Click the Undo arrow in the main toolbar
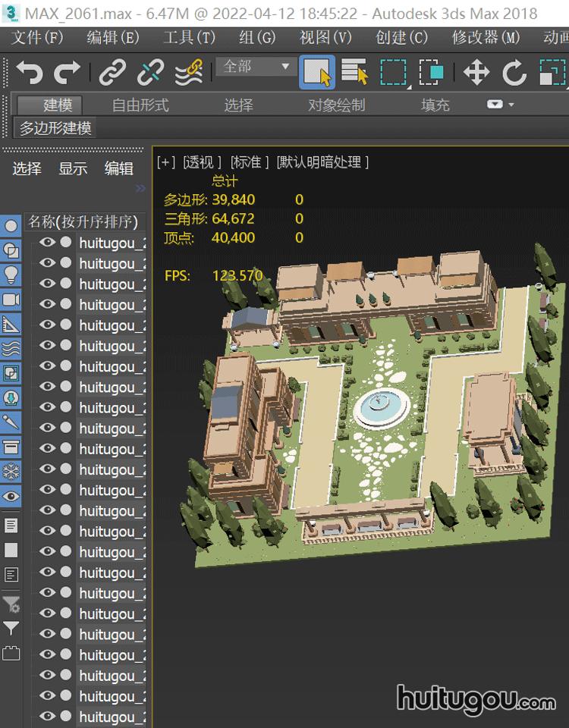Viewport: 569px width, 728px height. click(x=30, y=73)
